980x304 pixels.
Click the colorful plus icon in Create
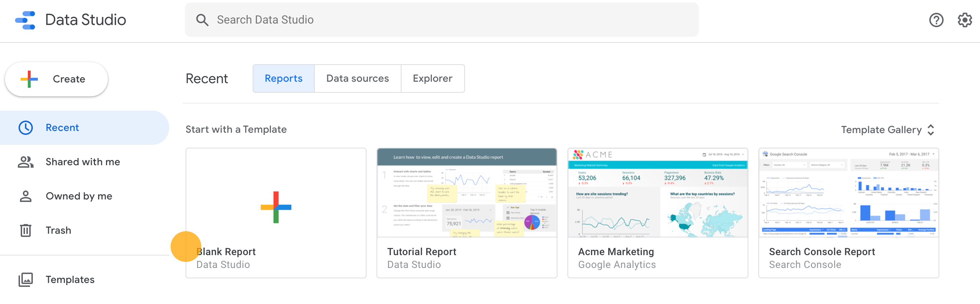coord(29,79)
